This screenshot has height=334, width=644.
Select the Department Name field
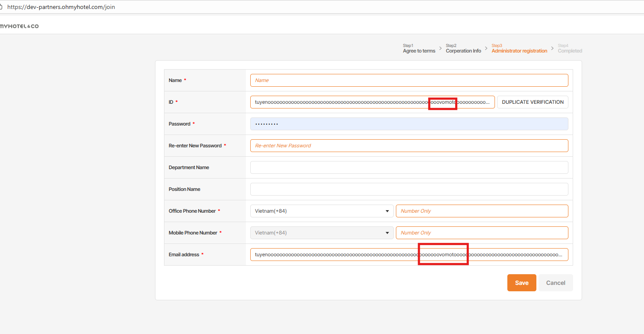click(x=409, y=167)
